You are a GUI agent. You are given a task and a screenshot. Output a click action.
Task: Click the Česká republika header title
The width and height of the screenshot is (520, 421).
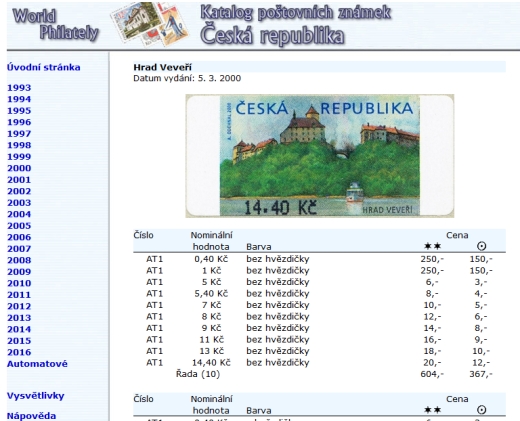272,35
